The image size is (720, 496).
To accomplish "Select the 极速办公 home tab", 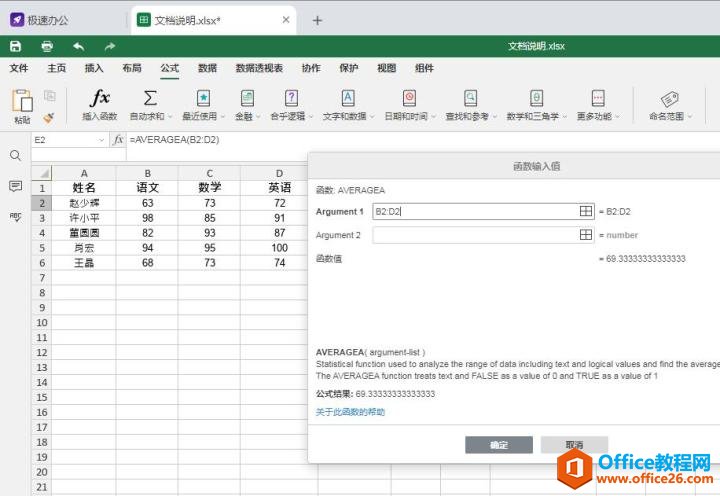I will click(x=39, y=20).
